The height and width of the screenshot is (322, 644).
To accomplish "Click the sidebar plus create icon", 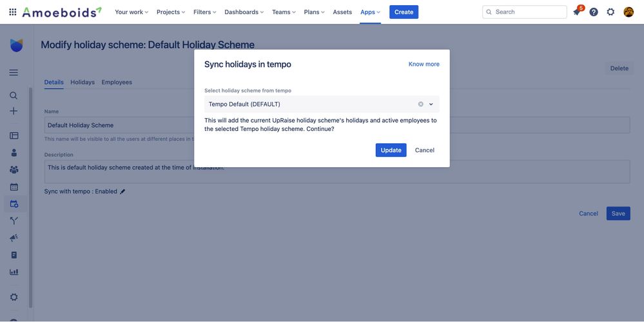I will pyautogui.click(x=14, y=111).
